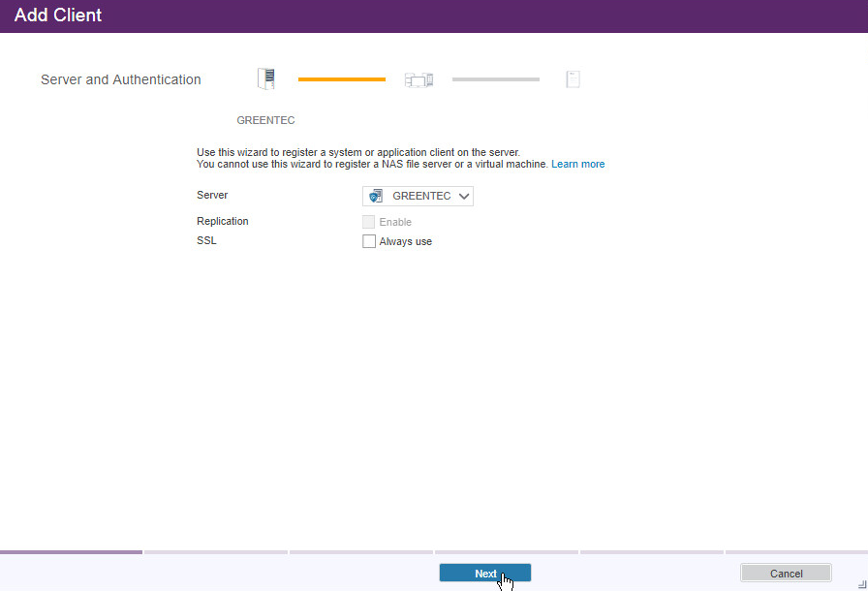Viewport: 868px width, 591px height.
Task: Click the Server and Authentication heading
Action: click(121, 79)
